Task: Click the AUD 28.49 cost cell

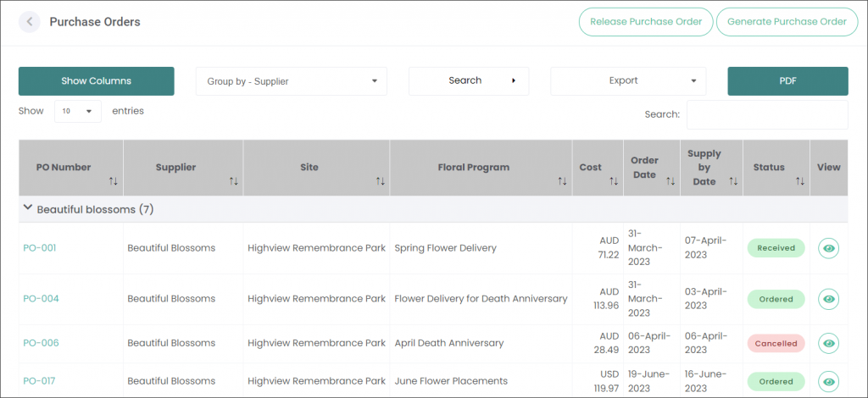Action: 598,343
